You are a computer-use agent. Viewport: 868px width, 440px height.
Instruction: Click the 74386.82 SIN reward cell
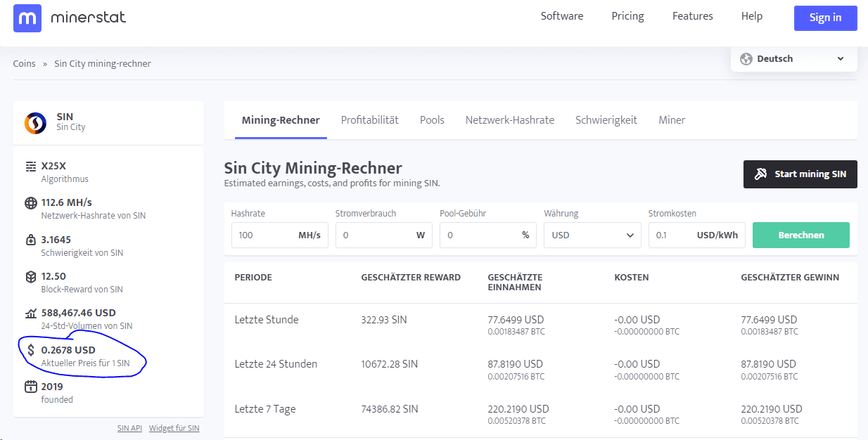point(390,409)
